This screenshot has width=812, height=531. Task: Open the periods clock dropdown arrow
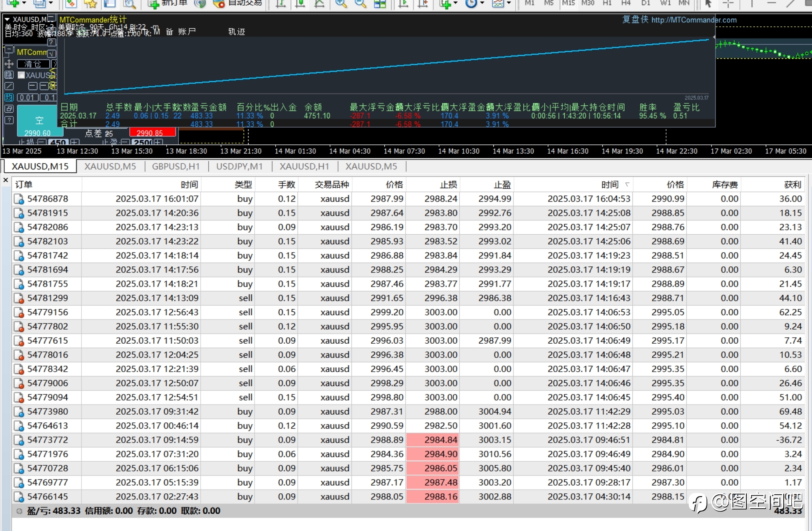pos(482,3)
